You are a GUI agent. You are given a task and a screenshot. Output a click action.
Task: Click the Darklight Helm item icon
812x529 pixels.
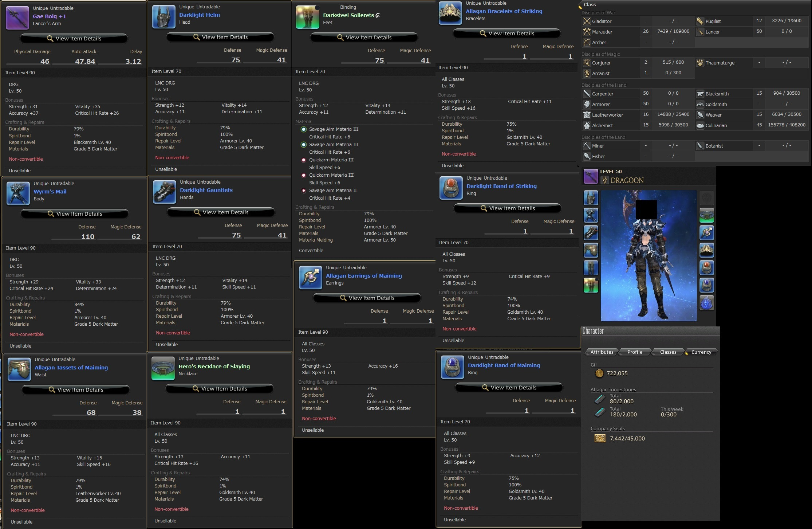[163, 16]
